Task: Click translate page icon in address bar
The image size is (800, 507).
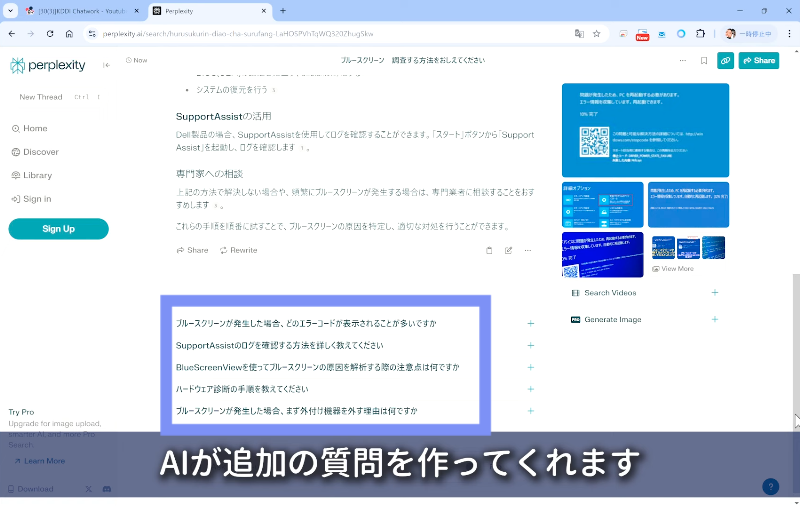Action: tap(579, 34)
